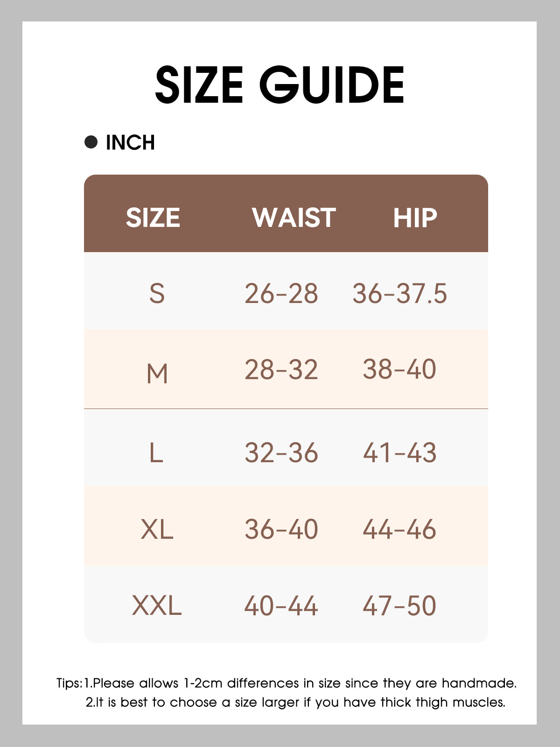Select size M row label
This screenshot has width=560, height=747.
click(157, 373)
